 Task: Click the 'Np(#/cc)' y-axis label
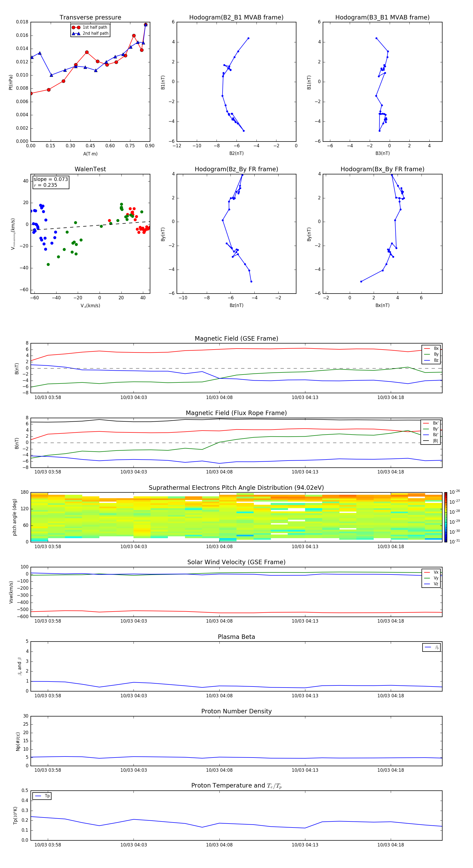click(18, 741)
